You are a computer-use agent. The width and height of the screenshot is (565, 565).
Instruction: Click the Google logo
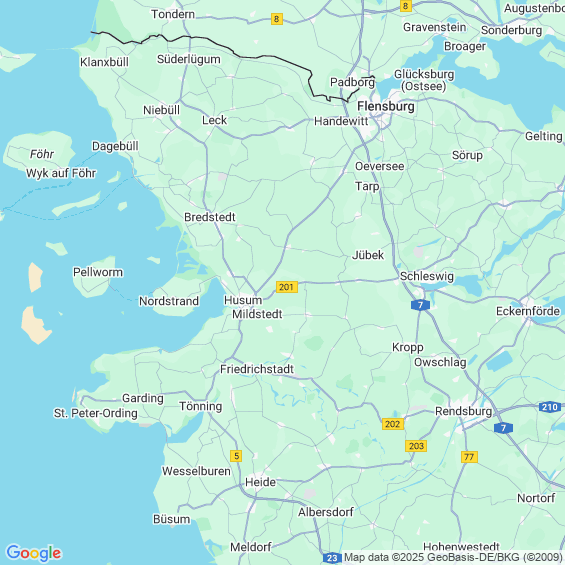click(34, 553)
